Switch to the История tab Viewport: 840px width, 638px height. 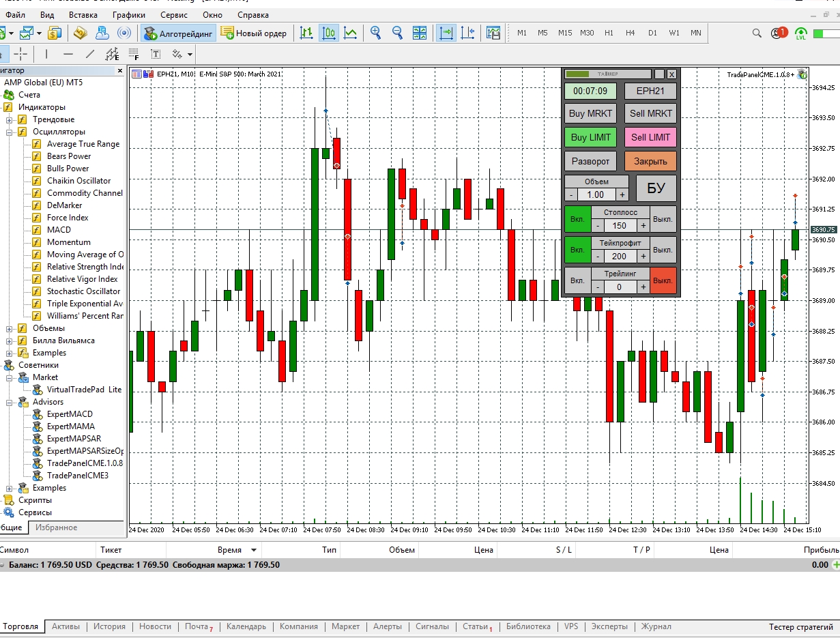click(110, 626)
